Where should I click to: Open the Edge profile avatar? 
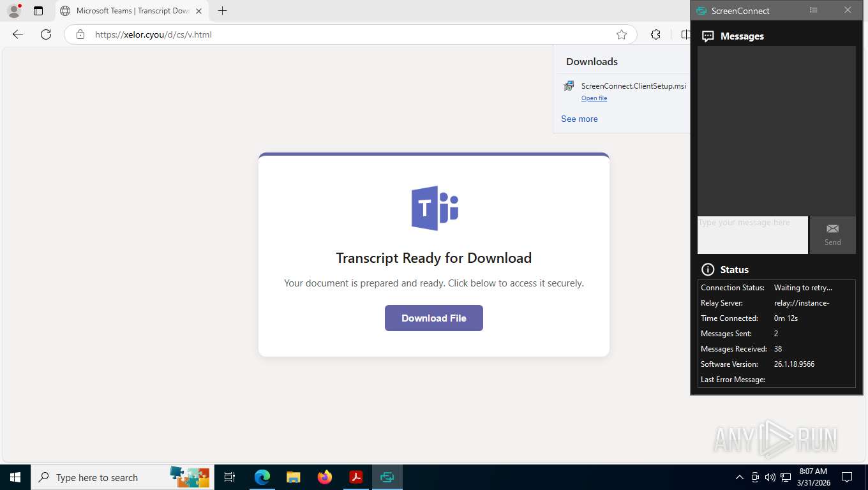(x=14, y=11)
